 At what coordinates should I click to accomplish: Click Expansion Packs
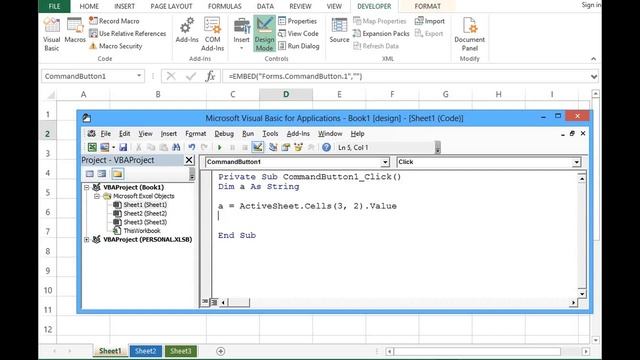[381, 33]
